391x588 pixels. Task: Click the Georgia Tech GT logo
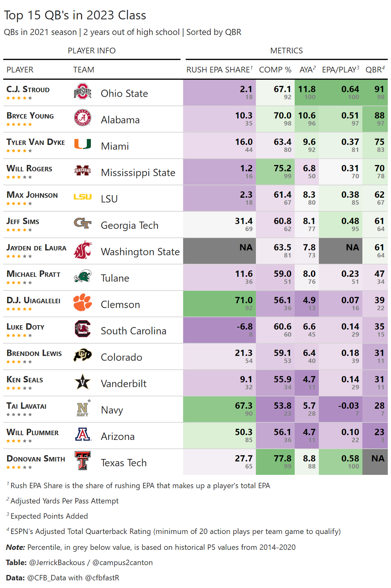[83, 223]
